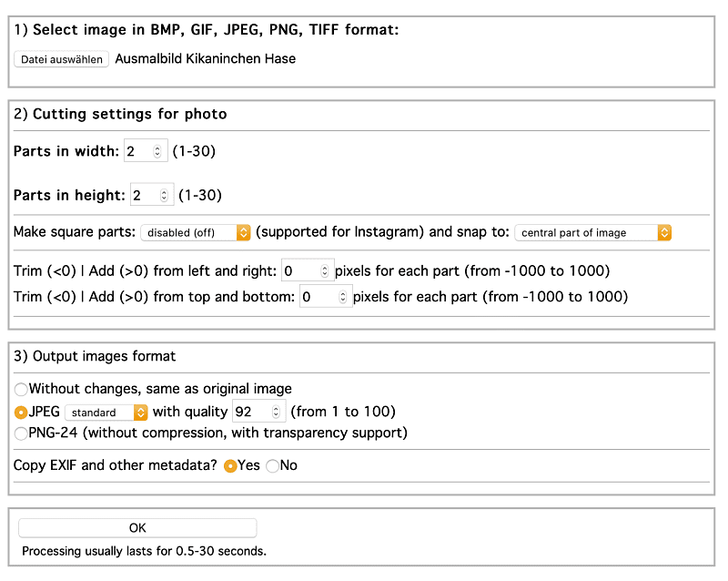Choose No for copying EXIF metadata
728x581 pixels.
pos(272,466)
